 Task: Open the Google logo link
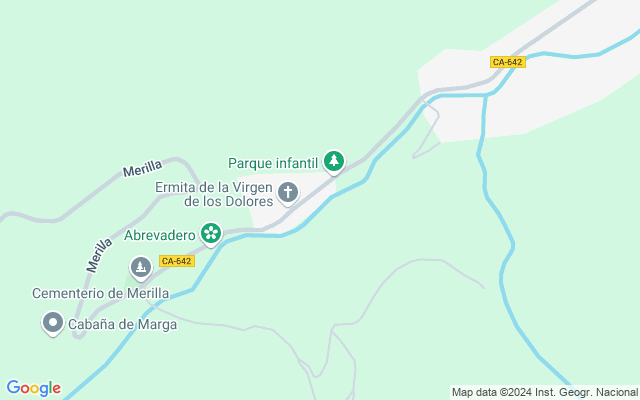pyautogui.click(x=33, y=388)
